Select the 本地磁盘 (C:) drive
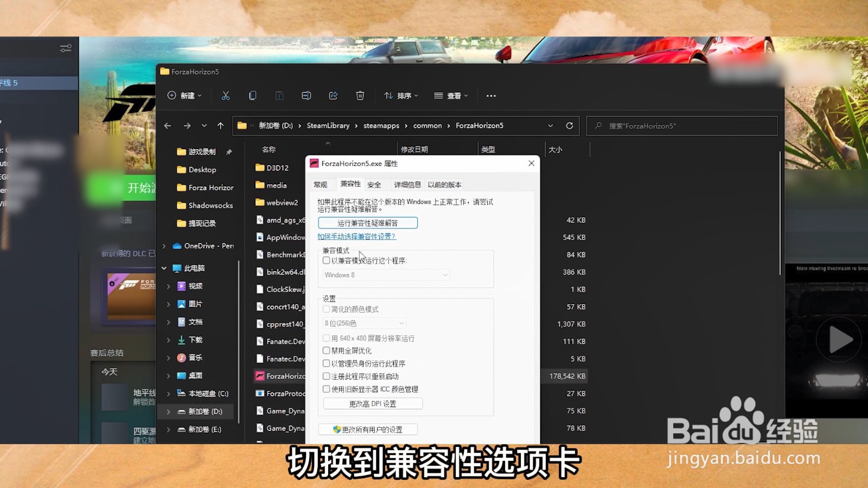Viewport: 868px width, 488px height. coord(203,394)
